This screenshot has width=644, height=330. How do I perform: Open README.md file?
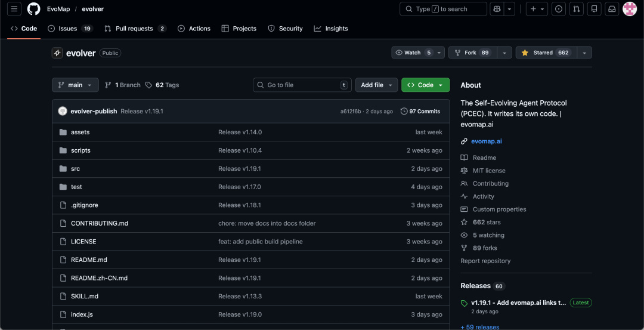(89, 260)
